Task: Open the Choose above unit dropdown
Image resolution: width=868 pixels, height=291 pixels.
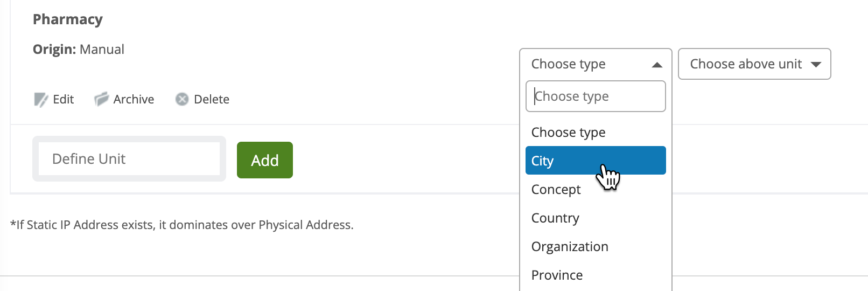Action: pyautogui.click(x=746, y=64)
